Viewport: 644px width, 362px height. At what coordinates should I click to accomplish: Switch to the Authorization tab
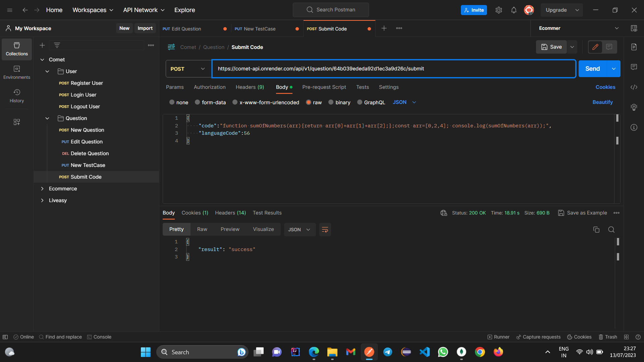coord(209,87)
